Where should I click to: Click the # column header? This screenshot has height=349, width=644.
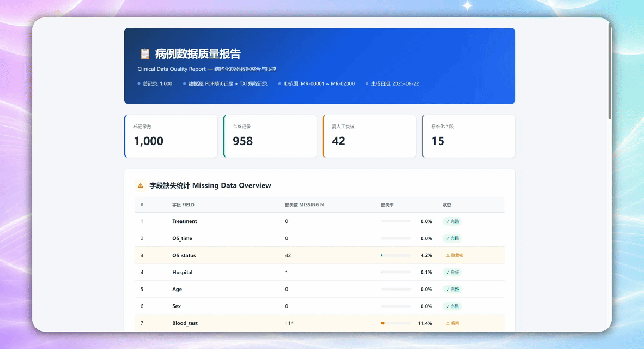point(142,204)
